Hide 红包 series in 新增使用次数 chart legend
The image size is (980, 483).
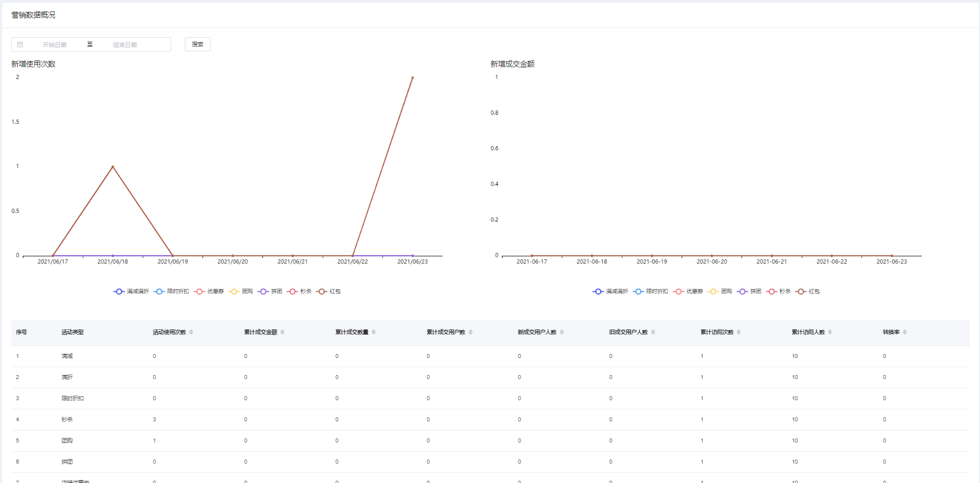point(329,292)
